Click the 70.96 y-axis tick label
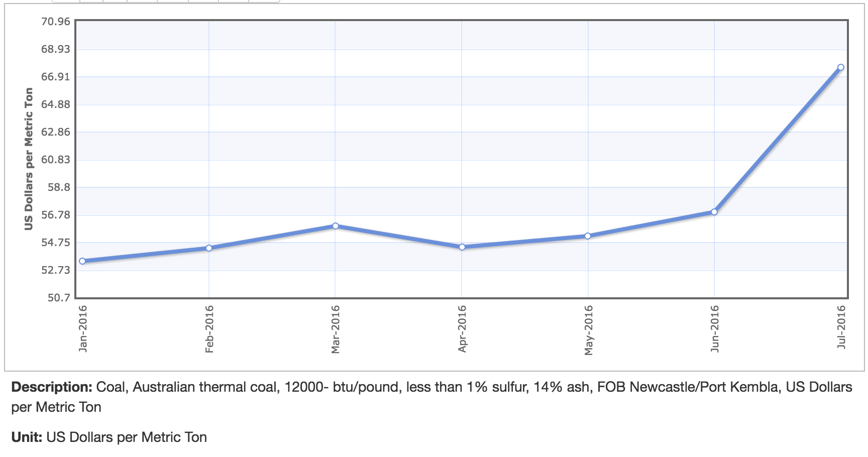This screenshot has width=868, height=457. tap(56, 22)
